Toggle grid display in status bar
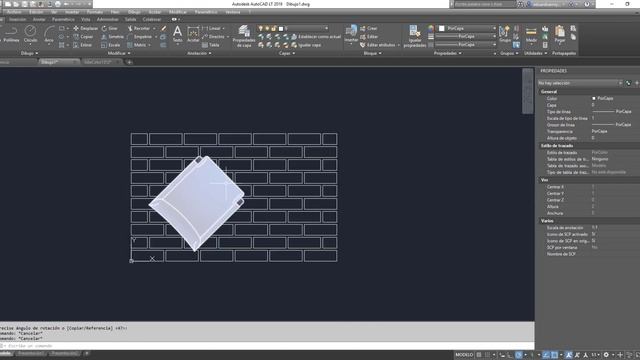The width and height of the screenshot is (640, 360). (479, 355)
